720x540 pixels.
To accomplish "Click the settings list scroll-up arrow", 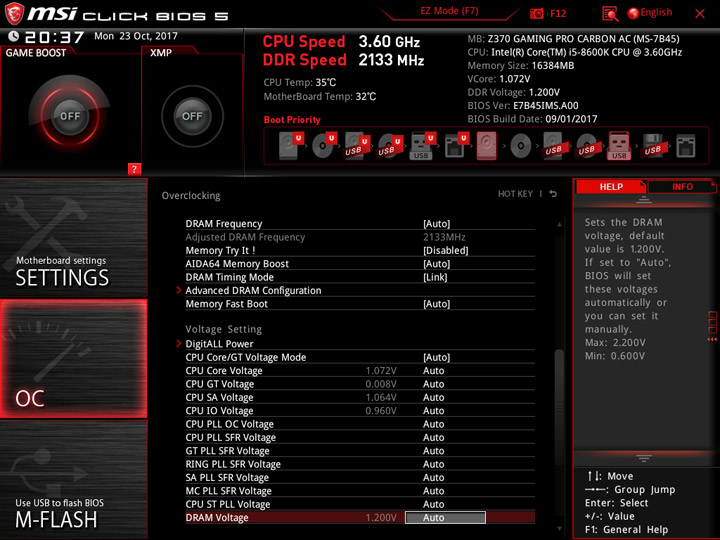I will click(x=559, y=225).
